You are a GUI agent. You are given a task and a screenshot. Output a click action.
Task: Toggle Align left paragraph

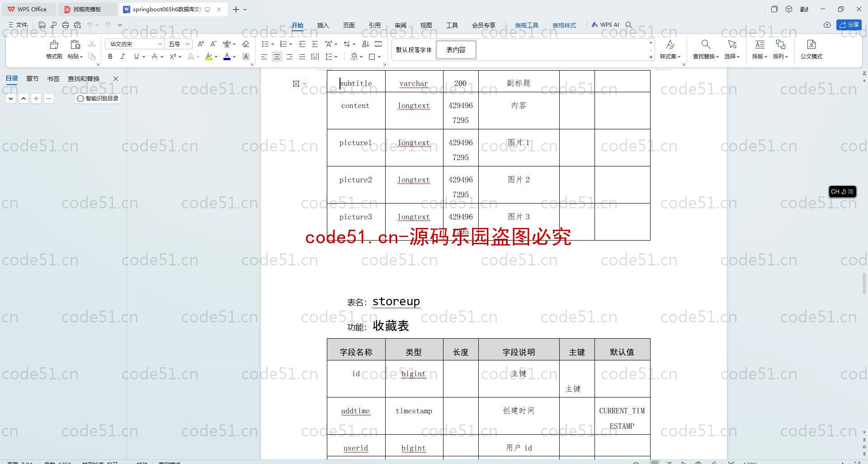[x=264, y=57]
